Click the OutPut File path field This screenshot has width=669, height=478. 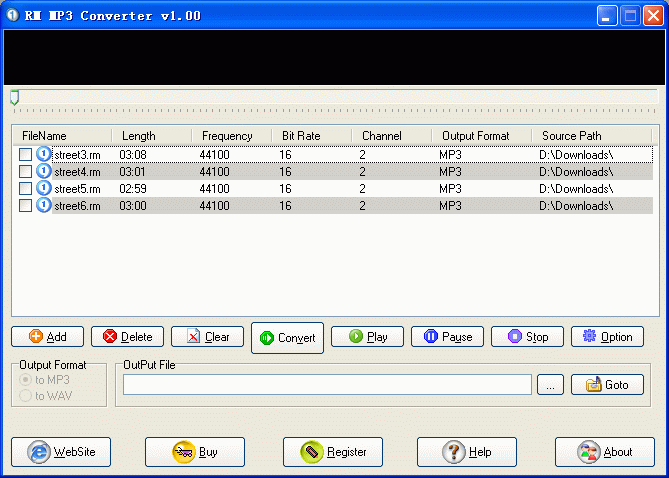[327, 385]
